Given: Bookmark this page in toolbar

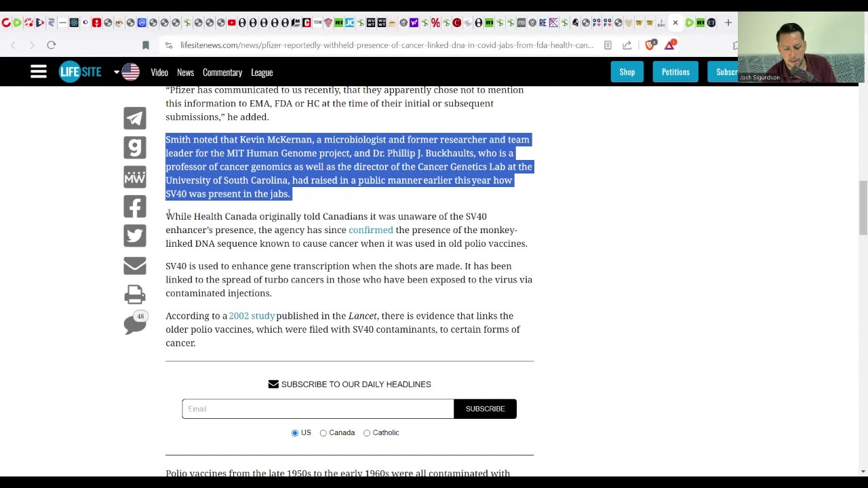Looking at the screenshot, I should pos(145,45).
